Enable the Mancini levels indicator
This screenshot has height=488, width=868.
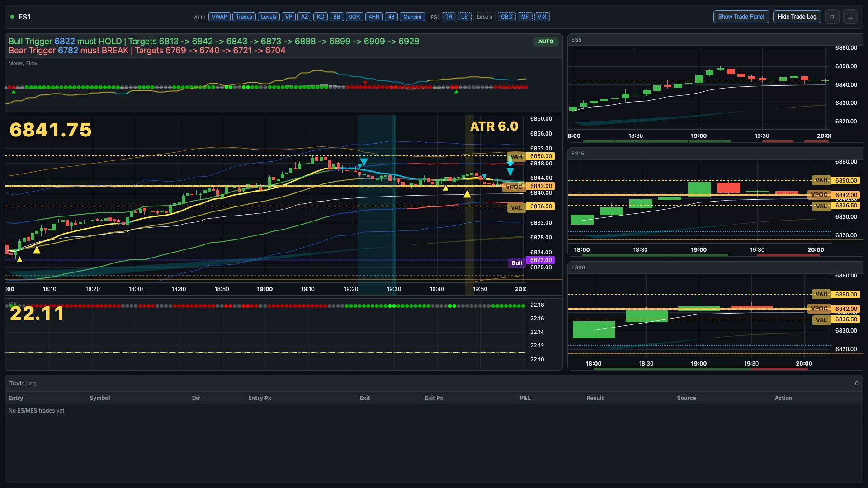click(412, 16)
